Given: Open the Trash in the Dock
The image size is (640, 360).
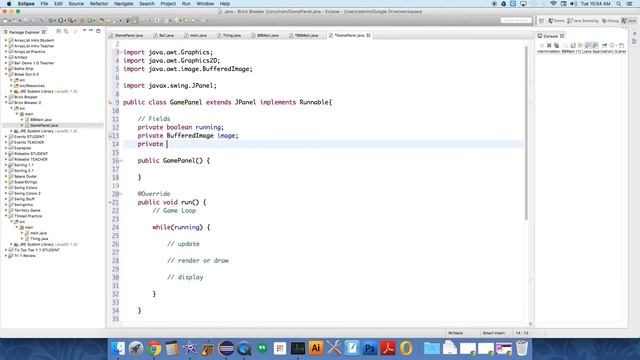Looking at the screenshot, I should pos(522,348).
